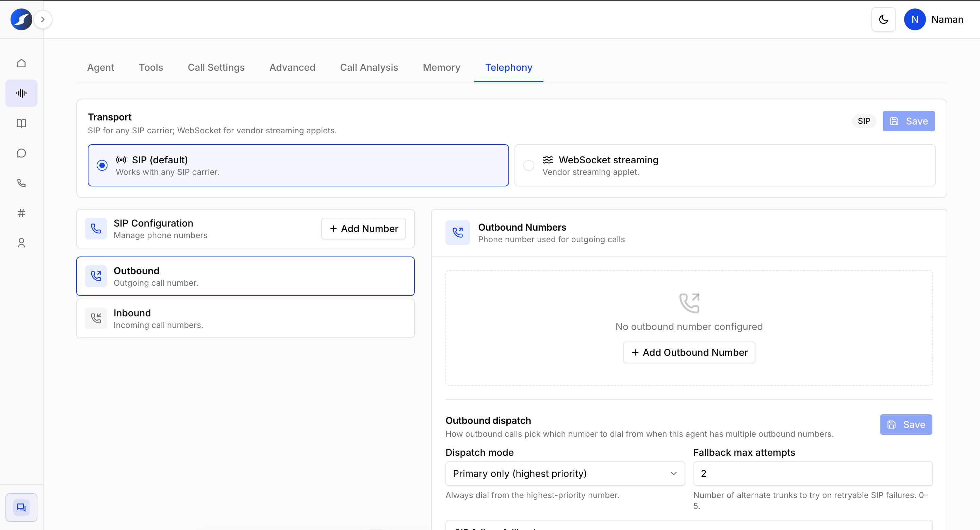Click the large empty-state outgoing phone icon

pyautogui.click(x=689, y=303)
